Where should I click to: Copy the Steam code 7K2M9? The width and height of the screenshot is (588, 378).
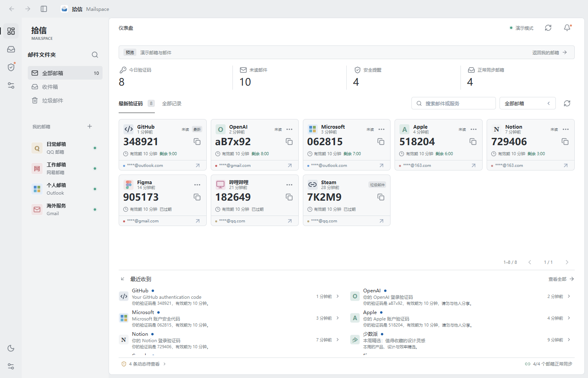381,197
